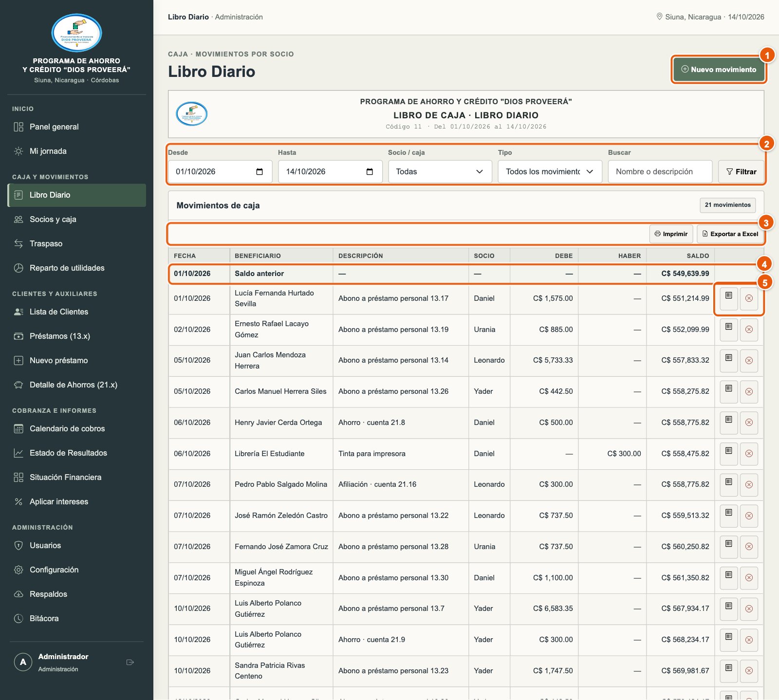The width and height of the screenshot is (779, 700).
Task: Open Préstamos (13.x) list
Action: 76,336
